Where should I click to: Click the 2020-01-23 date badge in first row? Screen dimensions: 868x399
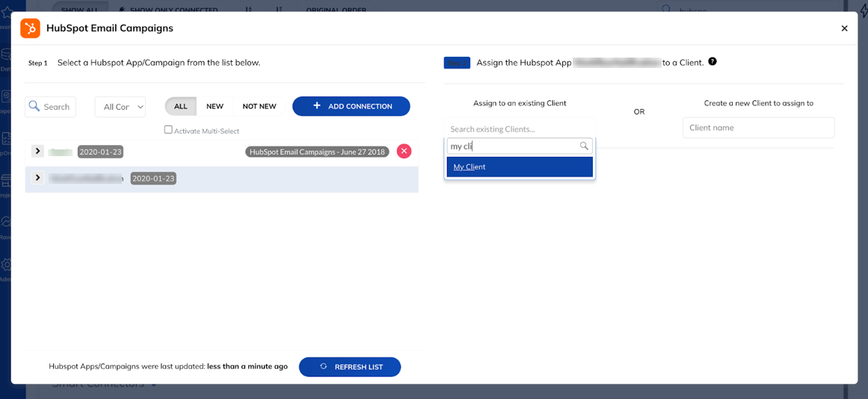(100, 152)
